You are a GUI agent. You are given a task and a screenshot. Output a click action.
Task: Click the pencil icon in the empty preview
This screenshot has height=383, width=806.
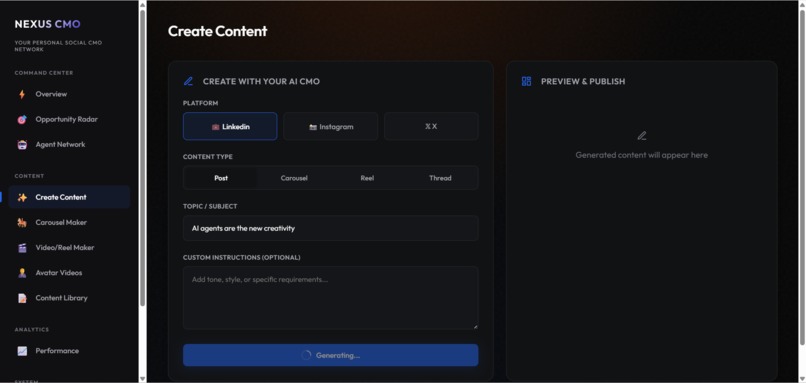(642, 136)
